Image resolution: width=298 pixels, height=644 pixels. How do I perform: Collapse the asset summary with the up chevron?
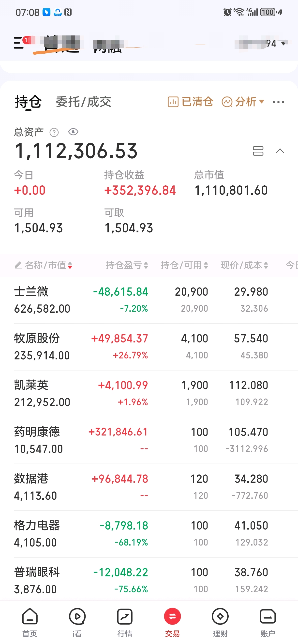[x=280, y=151]
